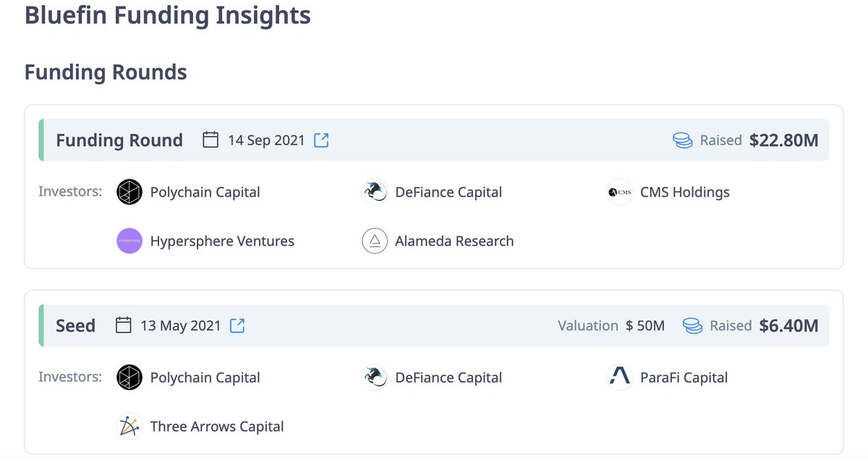The width and height of the screenshot is (868, 461).
Task: Click Funding Rounds section heading
Action: tap(106, 72)
